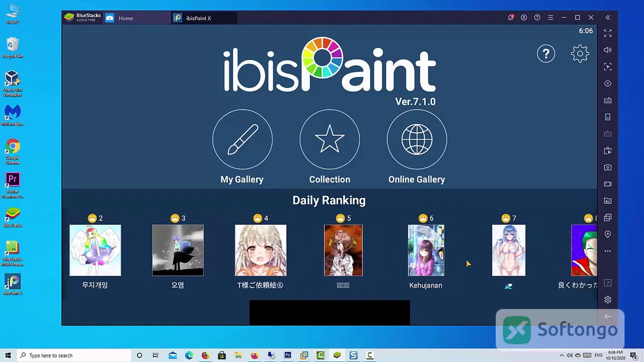Viewport: 644px width, 362px height.
Task: Open media manager in BlueStacks sidebar
Action: (608, 201)
